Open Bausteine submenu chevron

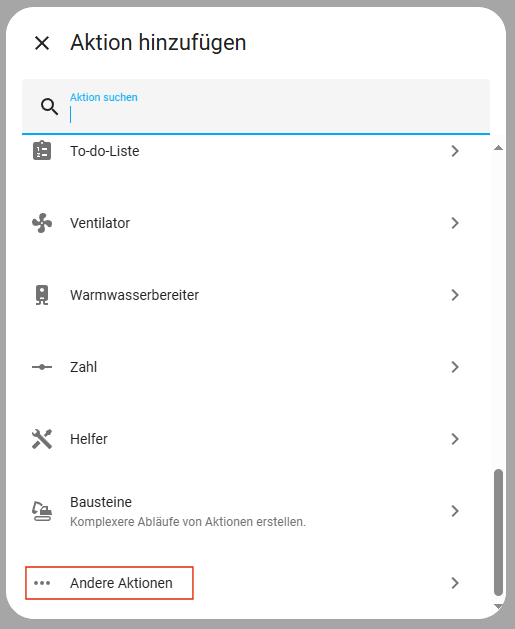tap(454, 511)
